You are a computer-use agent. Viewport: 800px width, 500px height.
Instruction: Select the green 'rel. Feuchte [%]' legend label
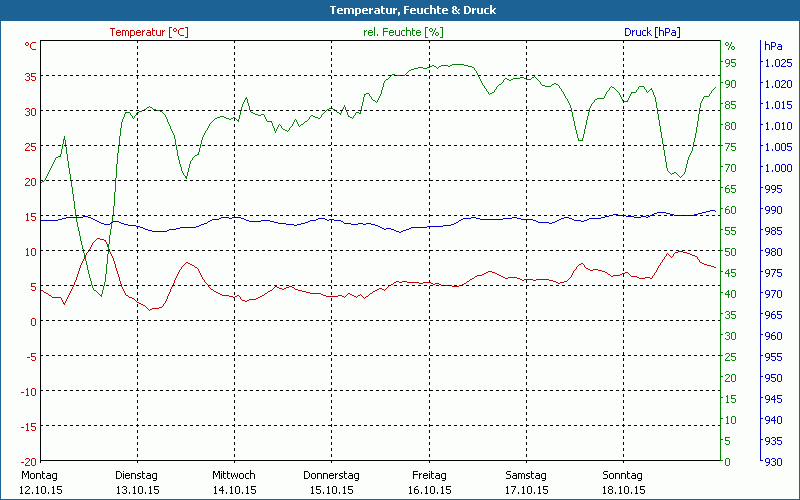pyautogui.click(x=403, y=32)
